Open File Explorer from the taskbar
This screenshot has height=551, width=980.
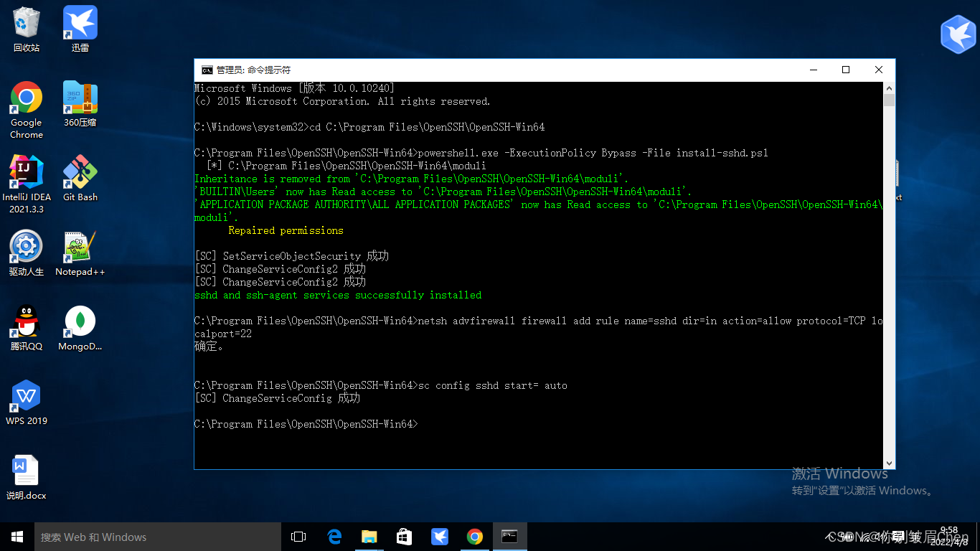(x=369, y=537)
